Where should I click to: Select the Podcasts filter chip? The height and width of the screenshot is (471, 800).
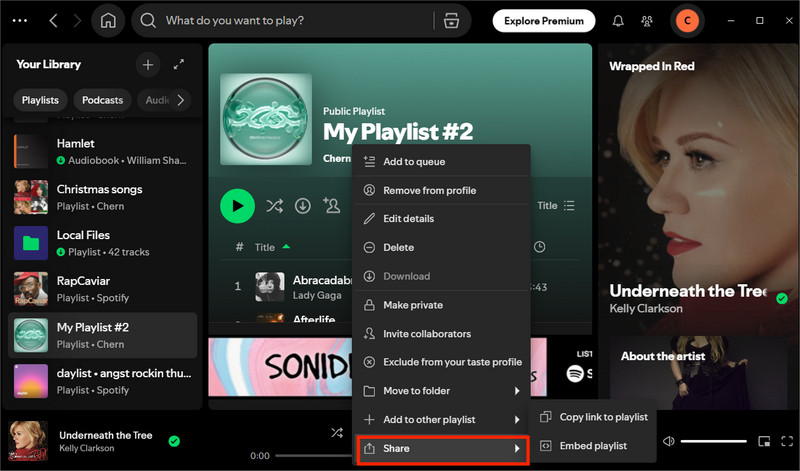tap(103, 100)
